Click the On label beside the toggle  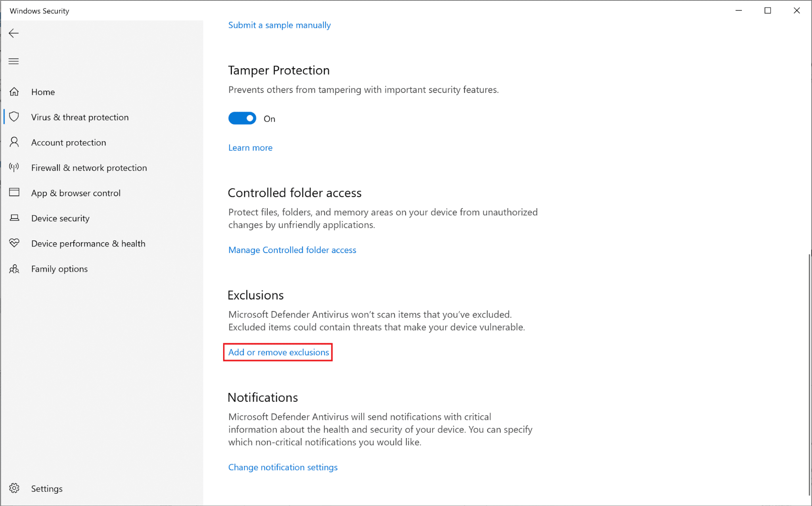tap(269, 119)
